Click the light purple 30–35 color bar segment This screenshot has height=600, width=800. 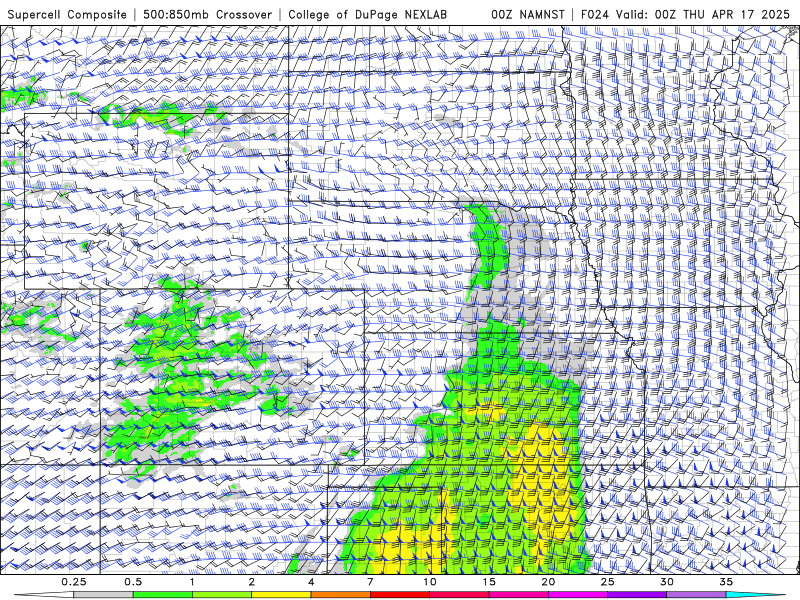click(696, 595)
